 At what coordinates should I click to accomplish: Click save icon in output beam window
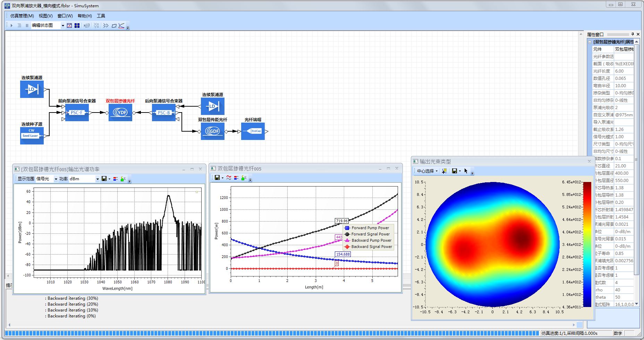point(454,171)
